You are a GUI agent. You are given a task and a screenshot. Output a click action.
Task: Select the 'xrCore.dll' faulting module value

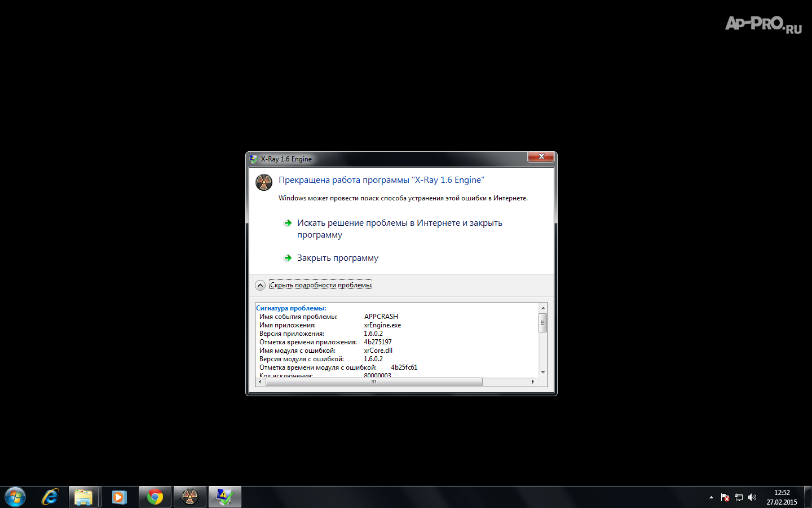378,351
